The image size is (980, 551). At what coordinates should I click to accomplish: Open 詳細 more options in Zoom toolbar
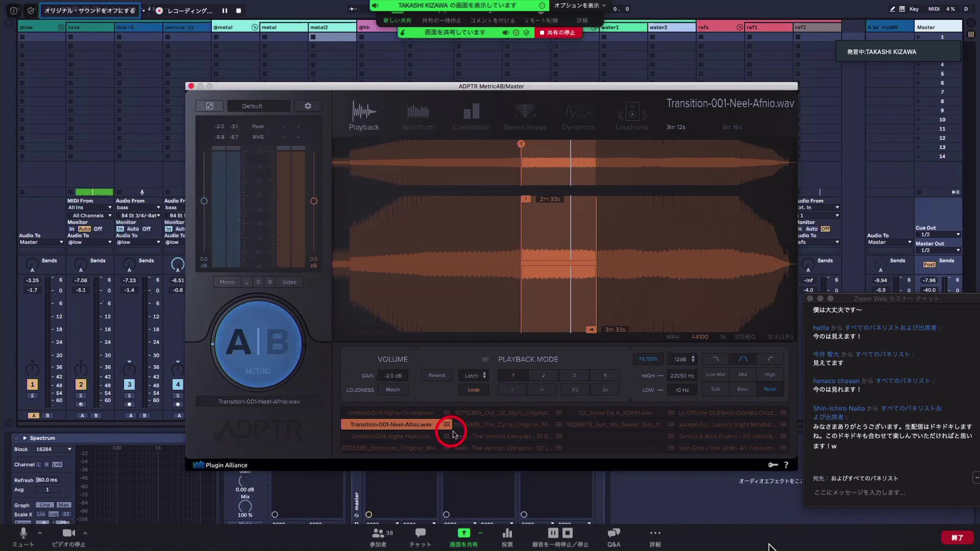click(x=655, y=537)
